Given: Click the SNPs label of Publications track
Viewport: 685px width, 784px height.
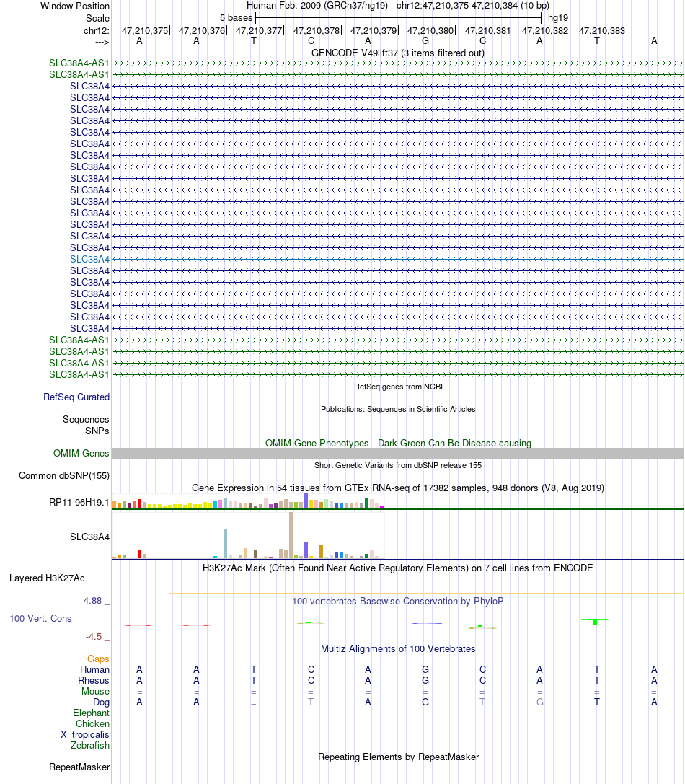Looking at the screenshot, I should point(97,431).
